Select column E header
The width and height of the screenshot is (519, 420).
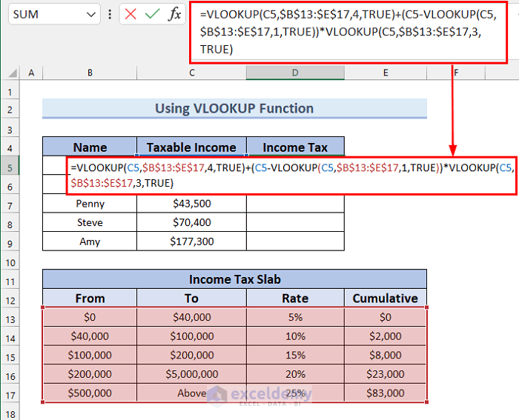[386, 73]
